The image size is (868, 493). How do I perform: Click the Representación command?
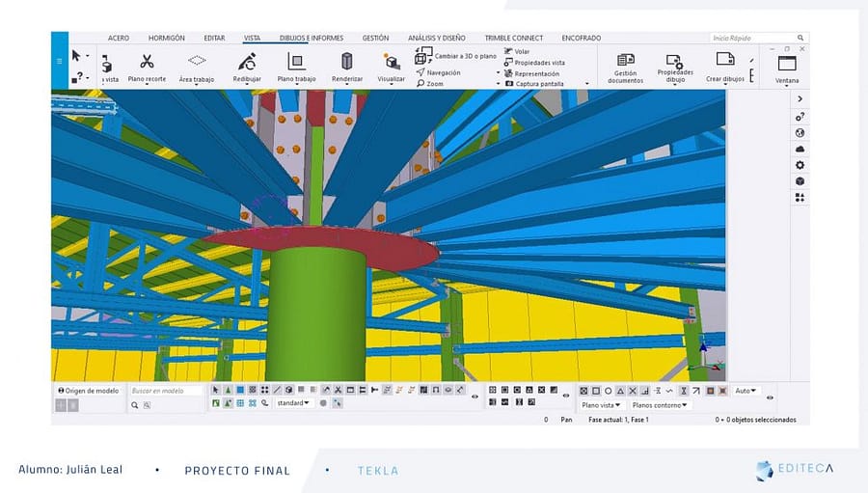532,73
